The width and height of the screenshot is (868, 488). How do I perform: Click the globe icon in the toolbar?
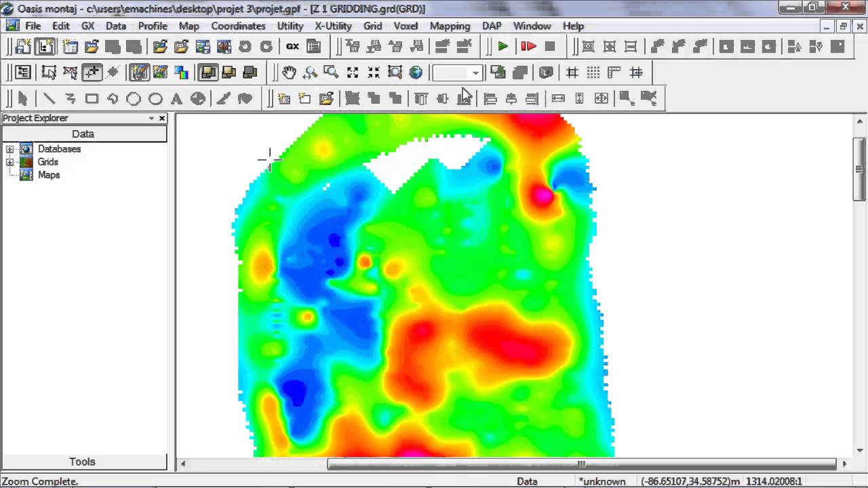pos(416,73)
